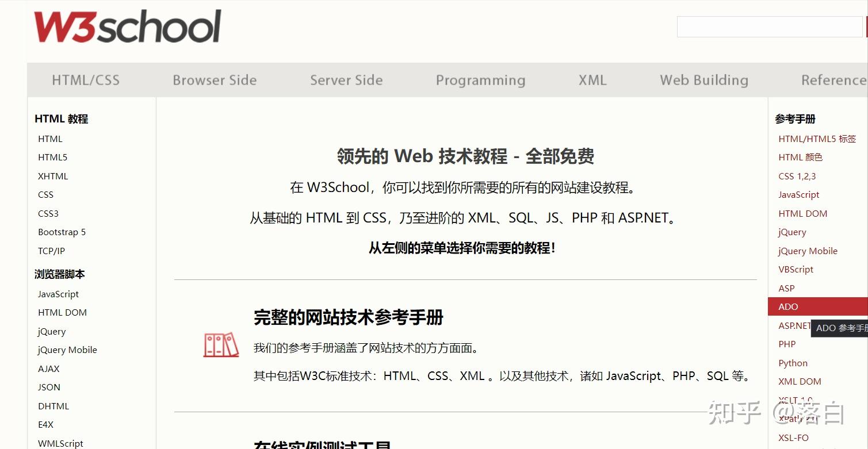Open the DHTML tutorial link
The height and width of the screenshot is (449, 868).
pyautogui.click(x=53, y=406)
